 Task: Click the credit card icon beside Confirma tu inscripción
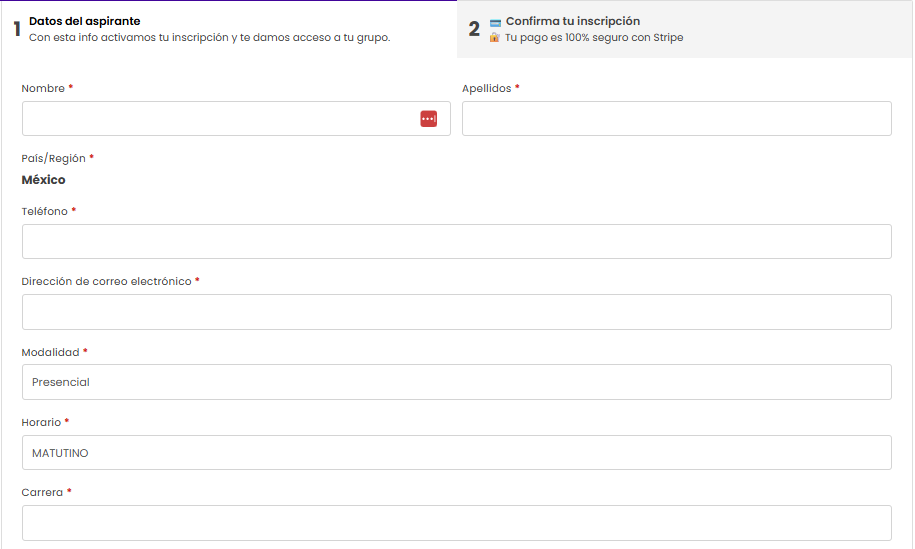495,23
